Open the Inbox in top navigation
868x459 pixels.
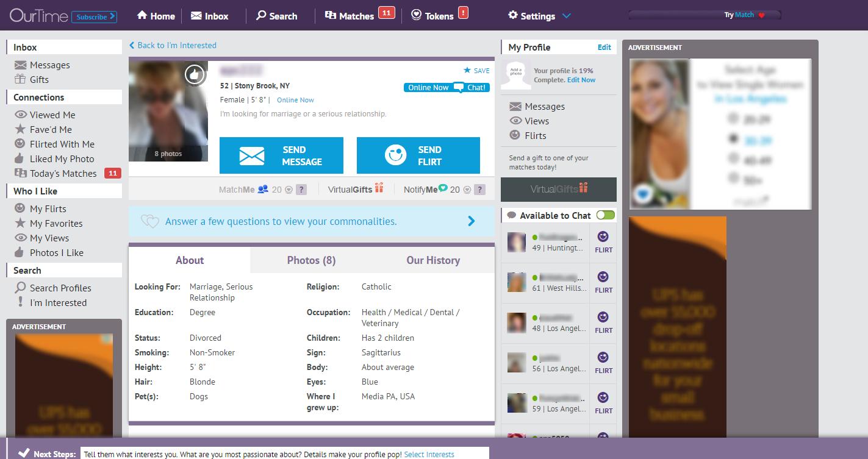[x=209, y=16]
